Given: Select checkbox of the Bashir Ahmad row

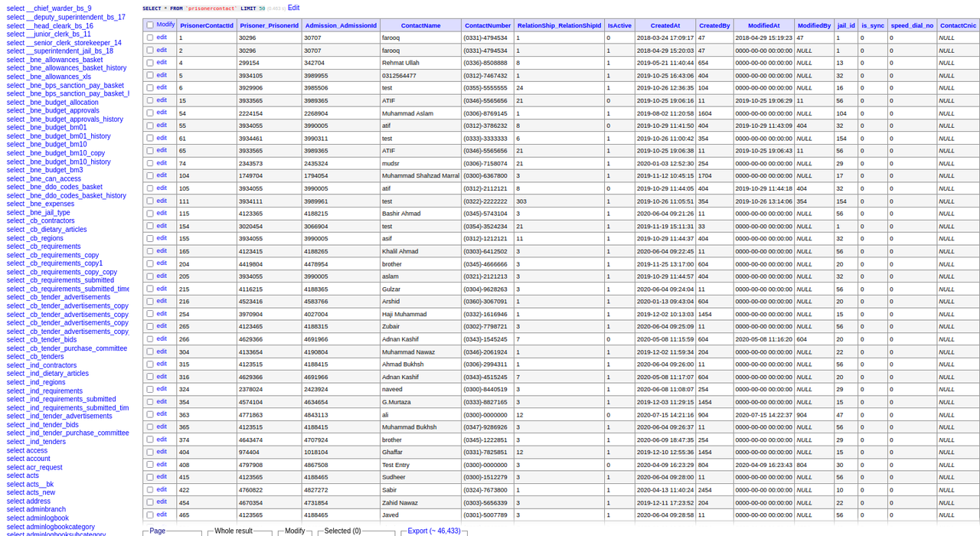Looking at the screenshot, I should point(150,214).
